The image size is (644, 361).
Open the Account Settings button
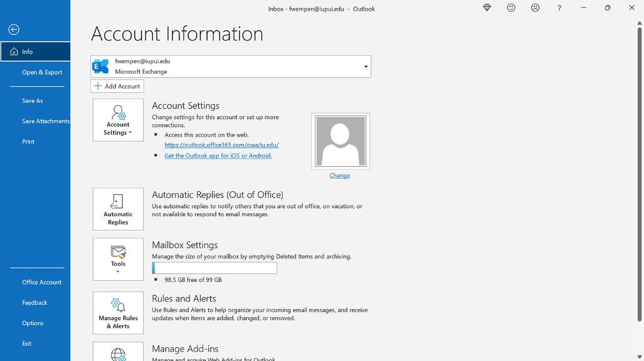point(118,120)
